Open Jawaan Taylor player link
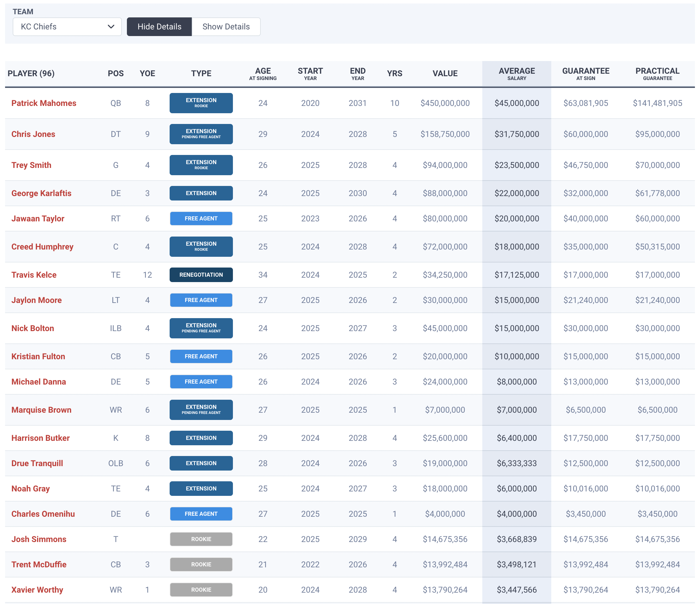This screenshot has height=604, width=700. (x=38, y=219)
